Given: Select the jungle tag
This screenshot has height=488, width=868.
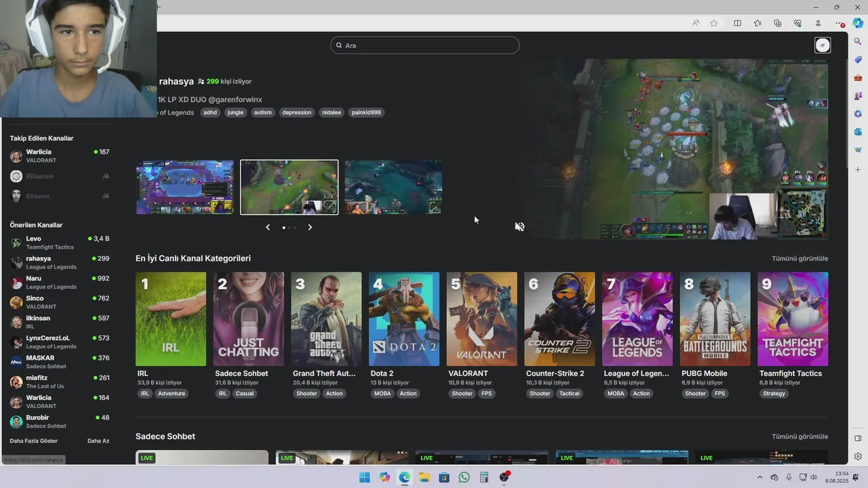Looking at the screenshot, I should pos(235,113).
